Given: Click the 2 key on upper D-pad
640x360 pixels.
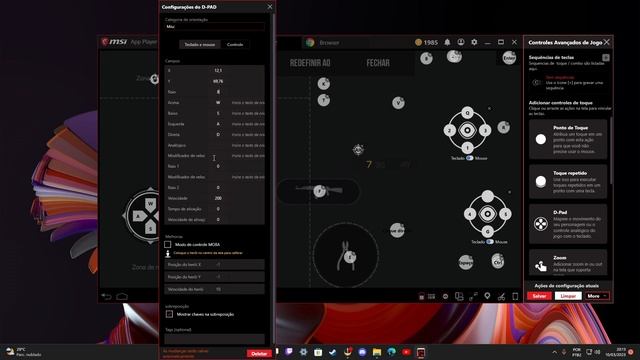Looking at the screenshot, I should (x=449, y=131).
